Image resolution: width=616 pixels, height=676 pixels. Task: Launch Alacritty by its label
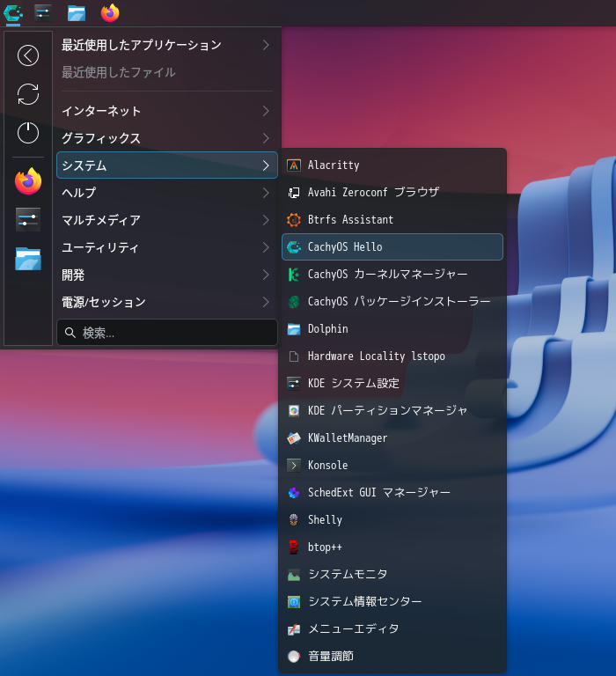[334, 165]
